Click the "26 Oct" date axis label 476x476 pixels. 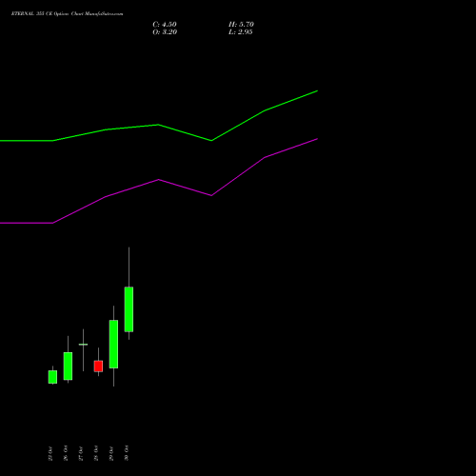click(x=66, y=453)
